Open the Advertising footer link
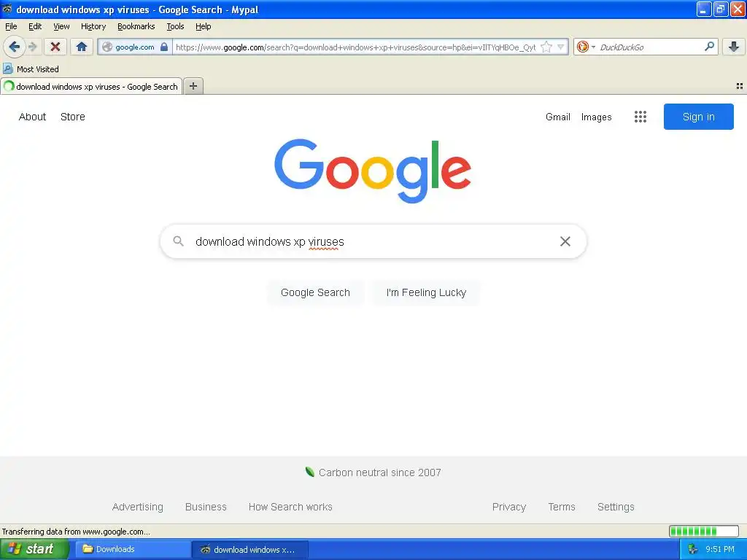Image resolution: width=747 pixels, height=560 pixels. pos(137,507)
